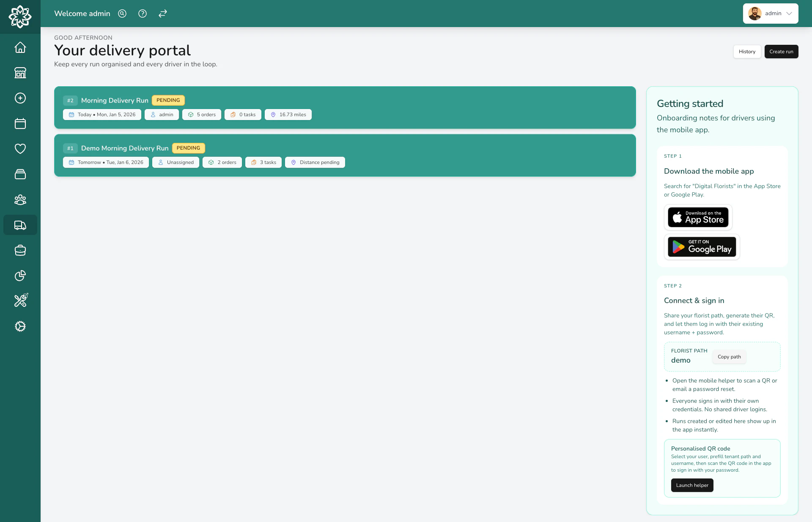The image size is (812, 522).
Task: Click the History button
Action: tap(747, 52)
